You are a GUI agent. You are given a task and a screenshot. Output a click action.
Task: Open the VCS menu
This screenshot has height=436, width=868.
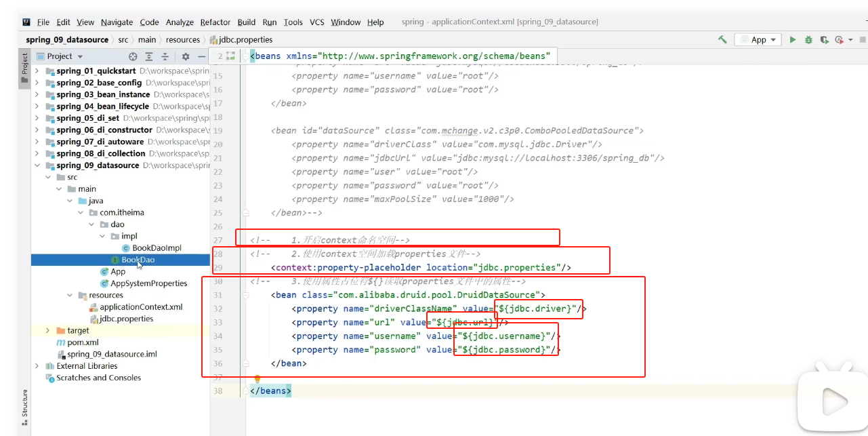317,22
